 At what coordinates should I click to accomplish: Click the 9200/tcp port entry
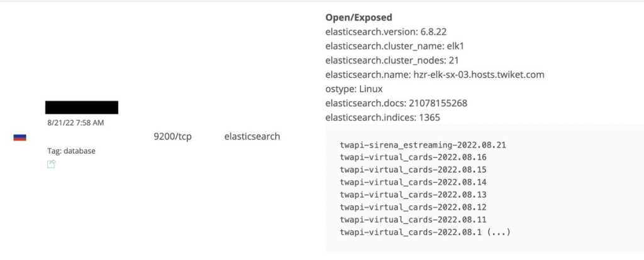172,136
